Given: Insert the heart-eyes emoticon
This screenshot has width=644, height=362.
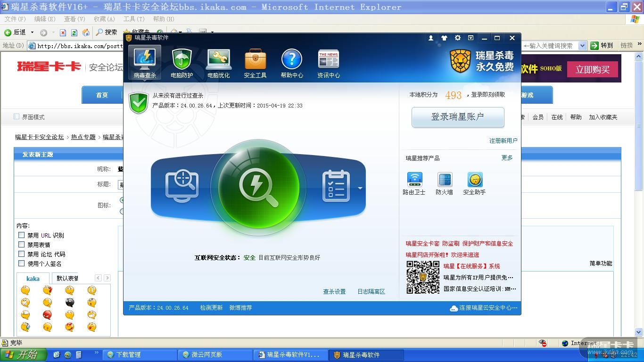Looking at the screenshot, I should click(69, 327).
